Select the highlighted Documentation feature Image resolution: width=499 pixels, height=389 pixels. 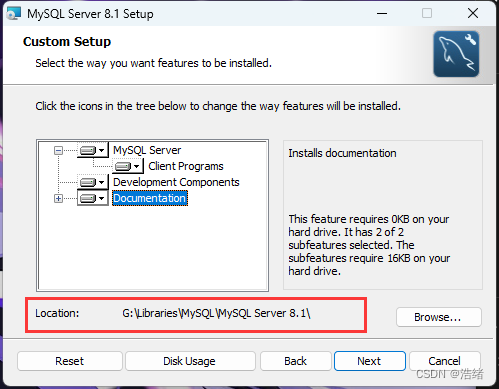(150, 198)
